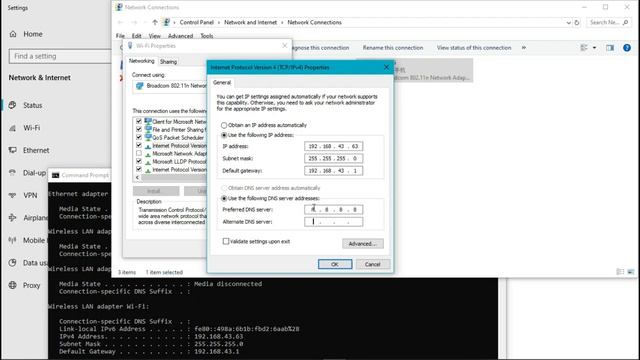
Task: Click the Alternate DNS server field
Action: pyautogui.click(x=333, y=222)
